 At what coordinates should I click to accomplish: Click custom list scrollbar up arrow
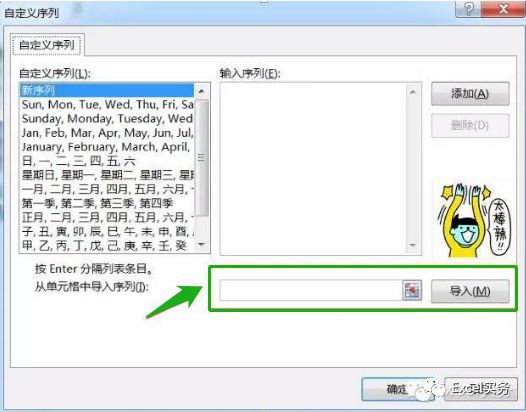202,91
